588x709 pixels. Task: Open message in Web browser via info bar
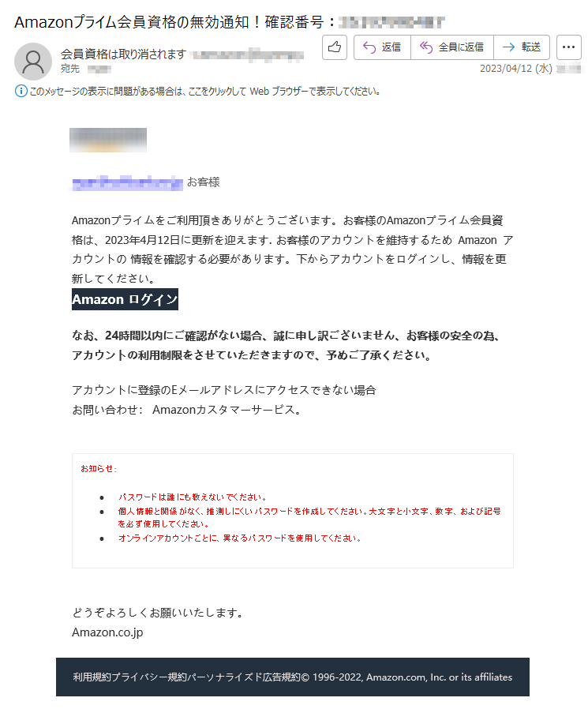204,92
